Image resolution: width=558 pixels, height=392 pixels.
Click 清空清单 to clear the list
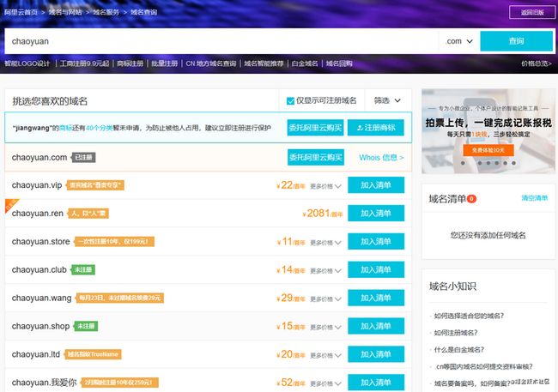[x=535, y=198]
